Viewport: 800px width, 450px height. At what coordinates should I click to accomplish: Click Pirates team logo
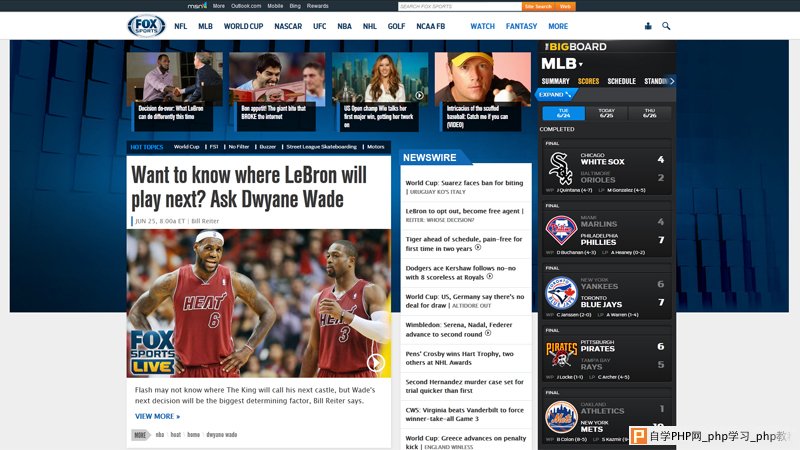point(561,355)
